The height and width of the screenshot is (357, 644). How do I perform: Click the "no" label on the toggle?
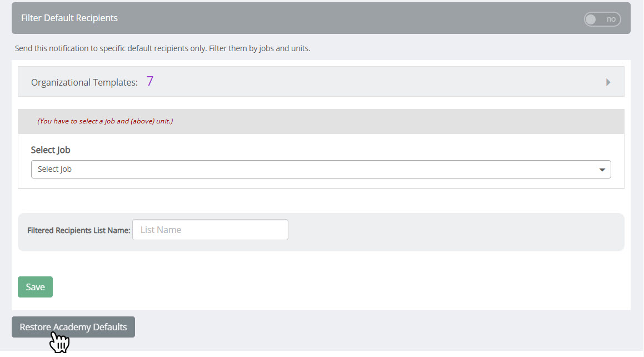click(x=611, y=19)
